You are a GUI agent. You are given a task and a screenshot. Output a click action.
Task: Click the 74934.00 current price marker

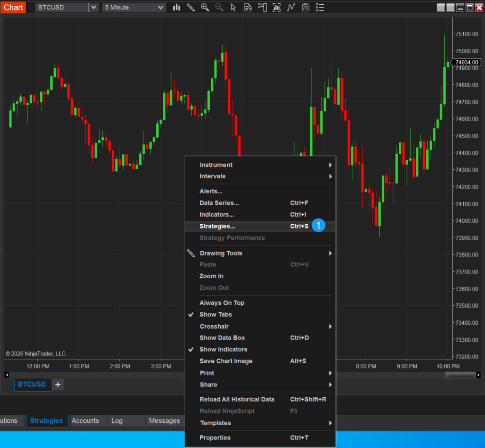click(467, 62)
